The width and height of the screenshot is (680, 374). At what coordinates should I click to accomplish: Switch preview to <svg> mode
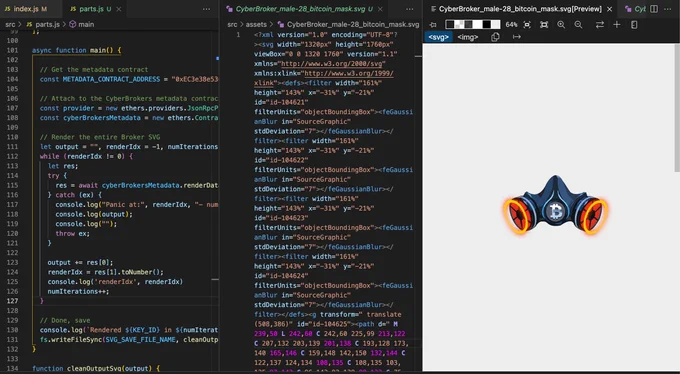click(x=438, y=37)
